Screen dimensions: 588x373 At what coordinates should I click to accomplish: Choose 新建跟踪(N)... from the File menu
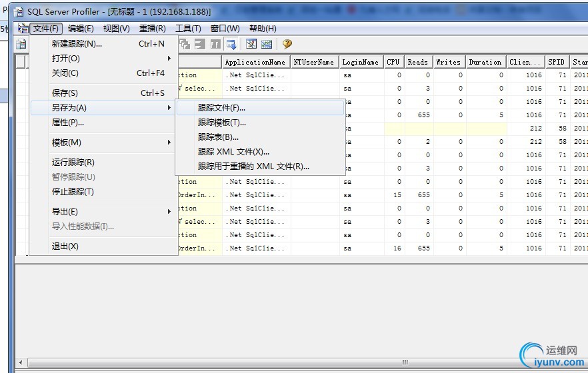(x=104, y=44)
